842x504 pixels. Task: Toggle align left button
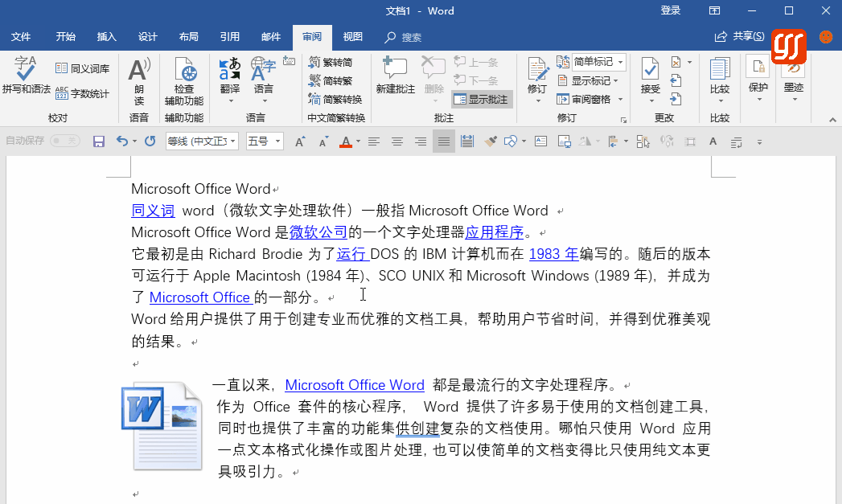click(374, 141)
